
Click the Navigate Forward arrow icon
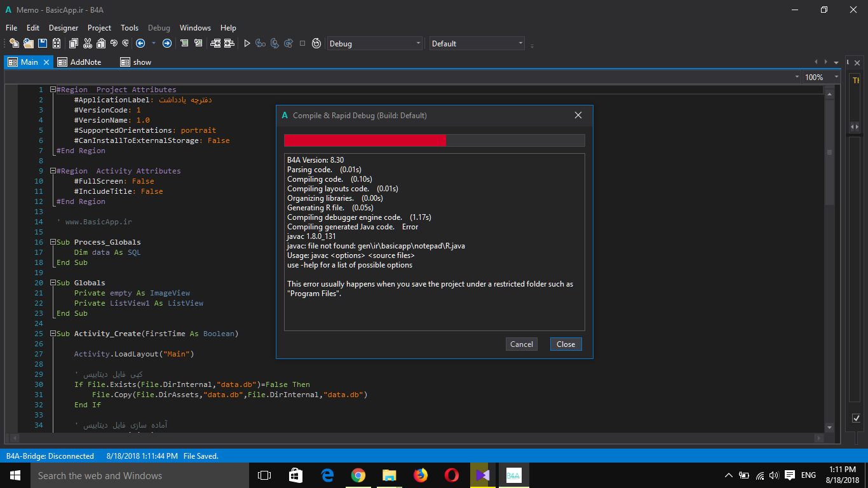pyautogui.click(x=167, y=43)
